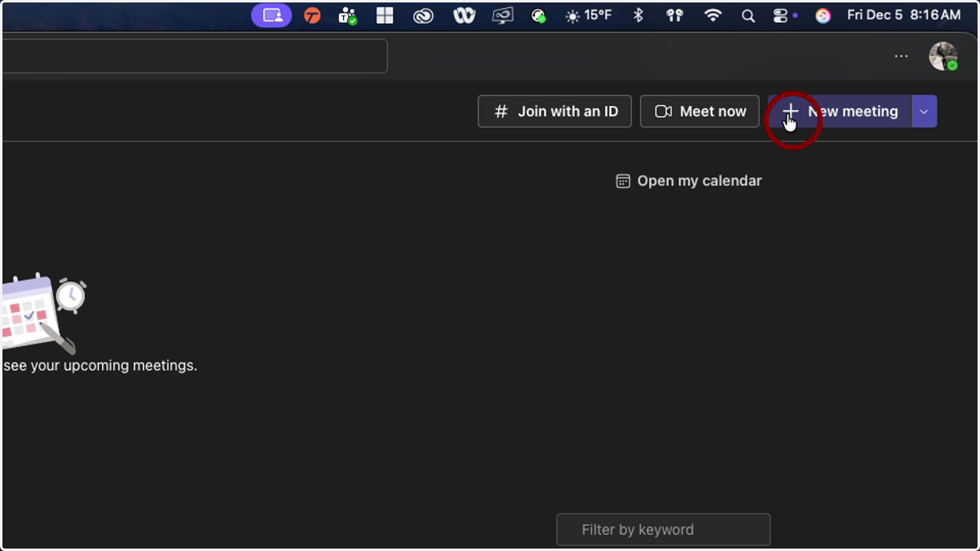Expand the New meeting dropdown arrow
The height and width of the screenshot is (551, 980).
(924, 112)
